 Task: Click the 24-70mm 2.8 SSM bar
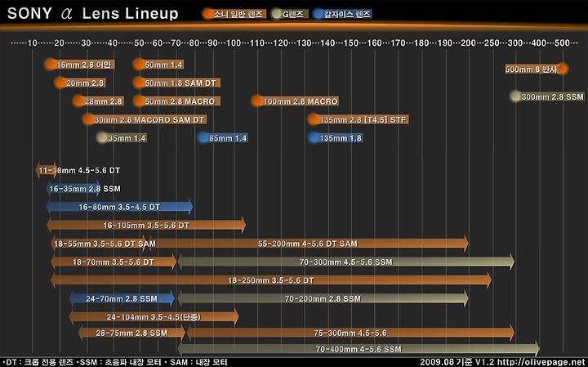(122, 299)
